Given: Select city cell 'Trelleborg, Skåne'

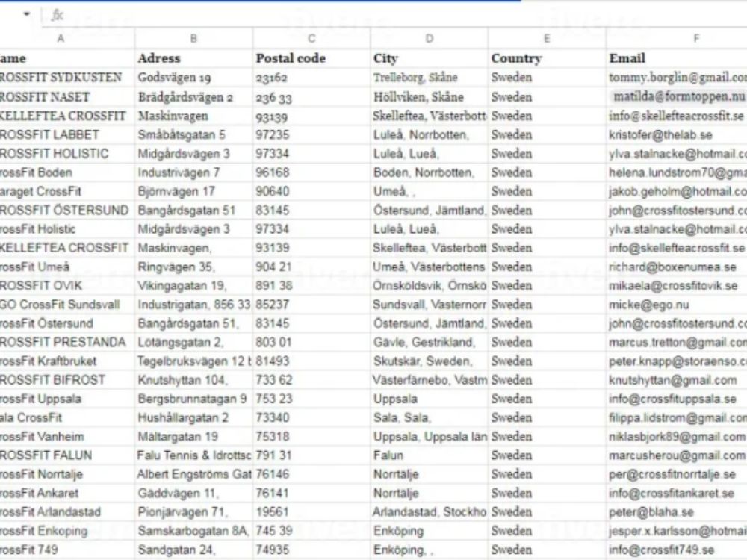Looking at the screenshot, I should 430,78.
